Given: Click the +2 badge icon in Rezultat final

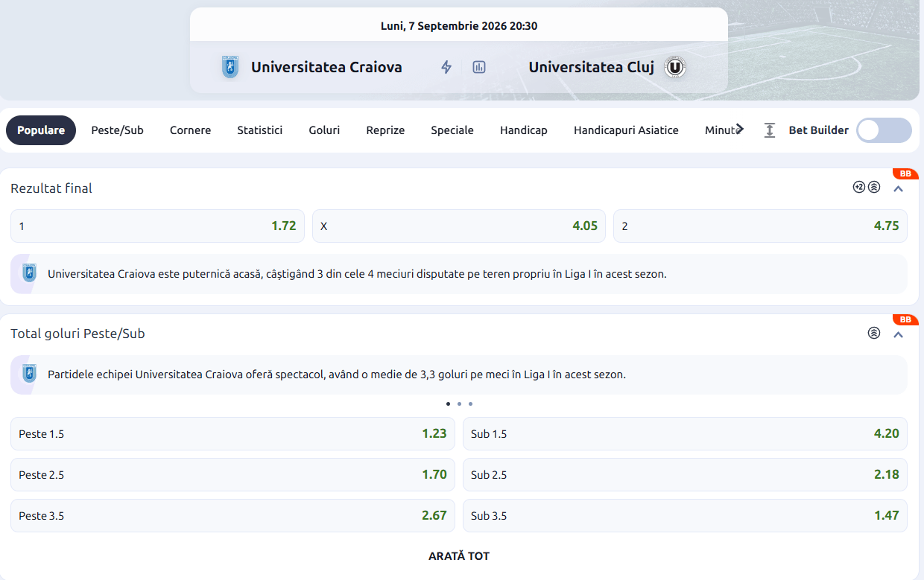Looking at the screenshot, I should point(859,187).
